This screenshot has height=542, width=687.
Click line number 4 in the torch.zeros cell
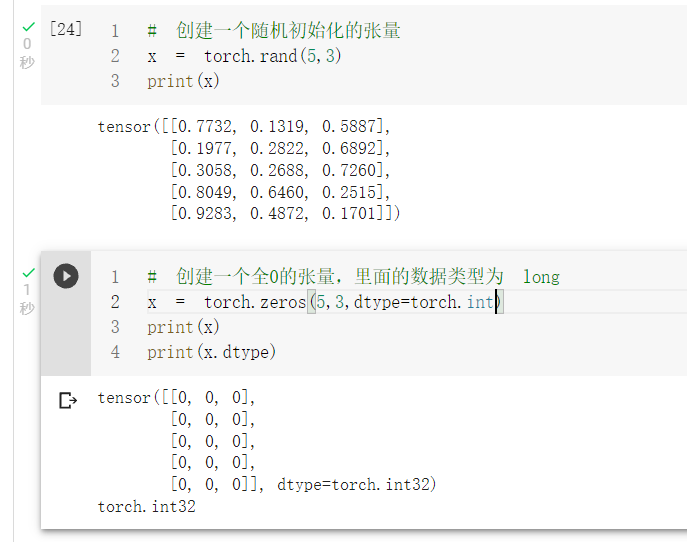click(x=115, y=352)
